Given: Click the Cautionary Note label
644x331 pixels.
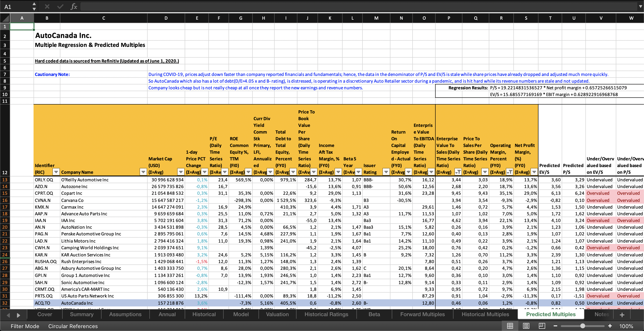Looking at the screenshot, I should point(52,74).
